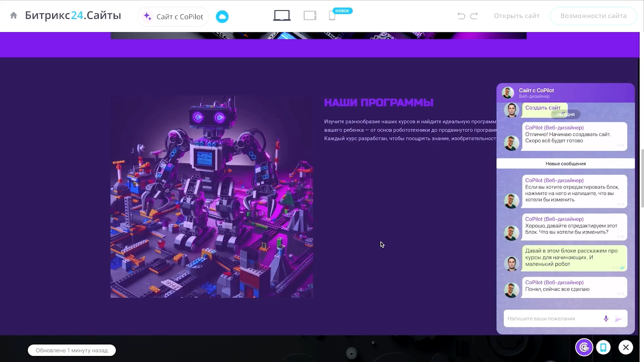Screen dimensions: 644x362
Task: Close the chat widget with X button
Action: pyautogui.click(x=626, y=347)
